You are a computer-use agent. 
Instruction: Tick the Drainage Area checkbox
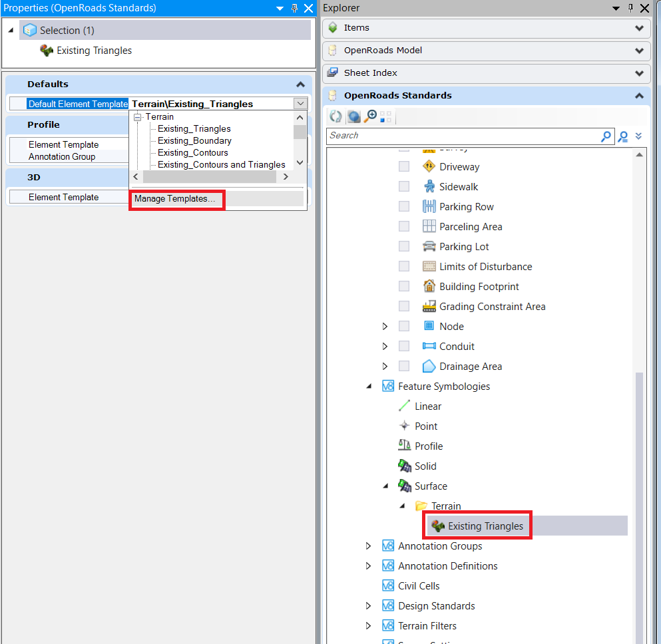(x=404, y=366)
